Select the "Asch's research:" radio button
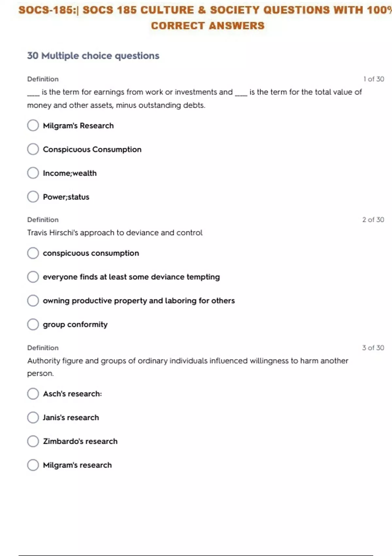392x556 pixels. pos(33,394)
